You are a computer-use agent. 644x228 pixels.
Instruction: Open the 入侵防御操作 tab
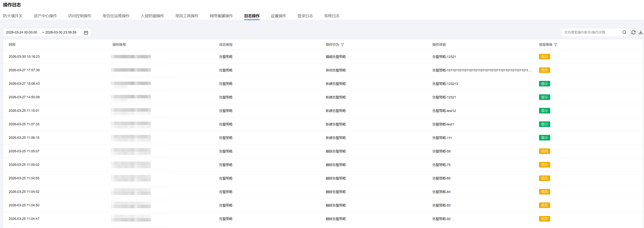click(x=152, y=16)
